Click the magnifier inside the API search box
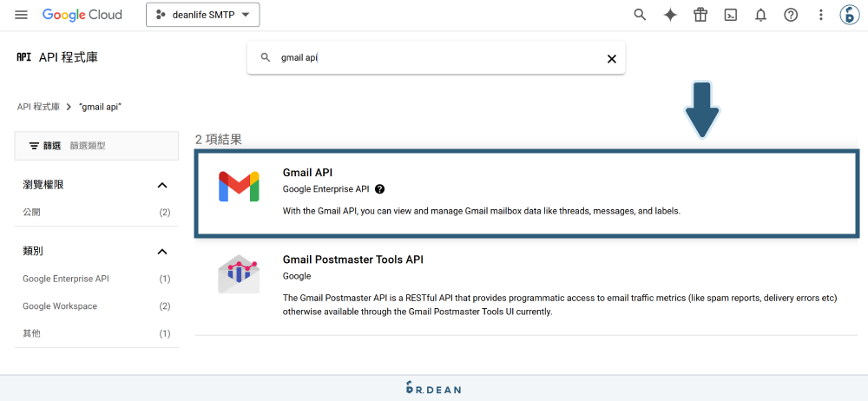 tap(266, 57)
